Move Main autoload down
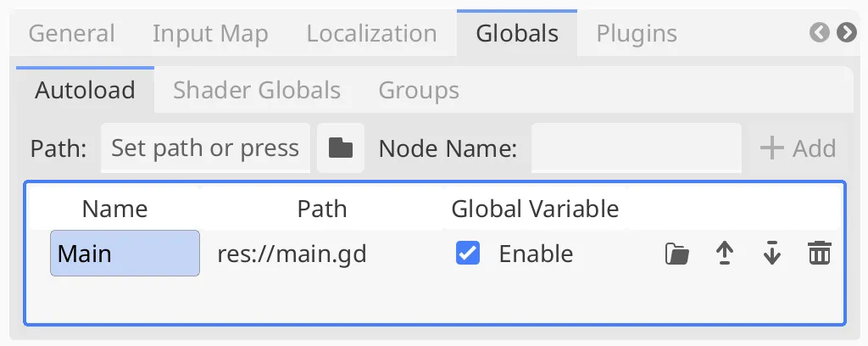Screen dimensions: 868x346 (x=771, y=254)
